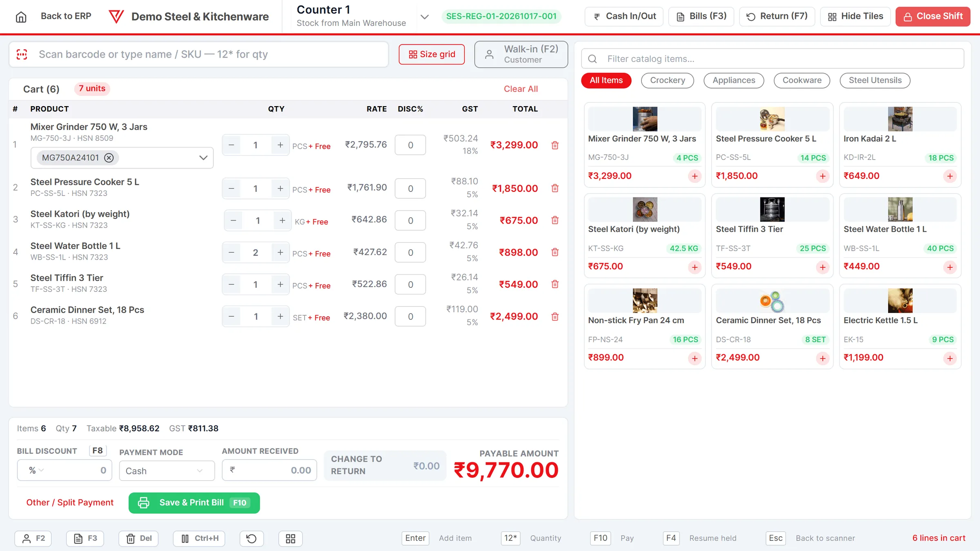Remove serial MG750A24101 with x icon
The image size is (980, 551).
click(109, 158)
